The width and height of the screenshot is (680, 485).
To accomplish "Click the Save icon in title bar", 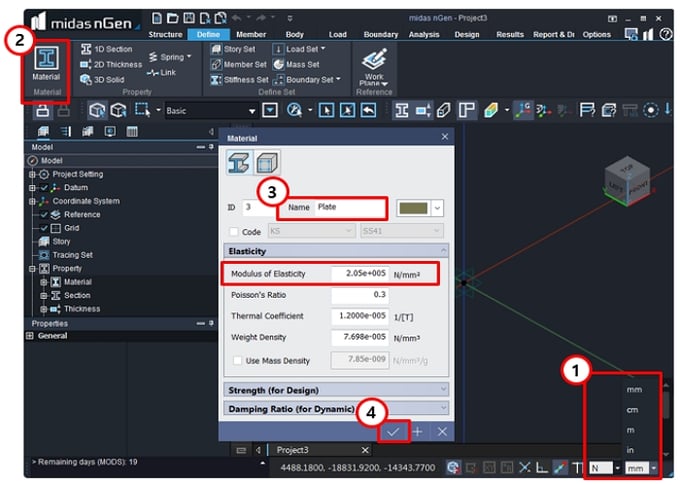I will click(x=189, y=18).
